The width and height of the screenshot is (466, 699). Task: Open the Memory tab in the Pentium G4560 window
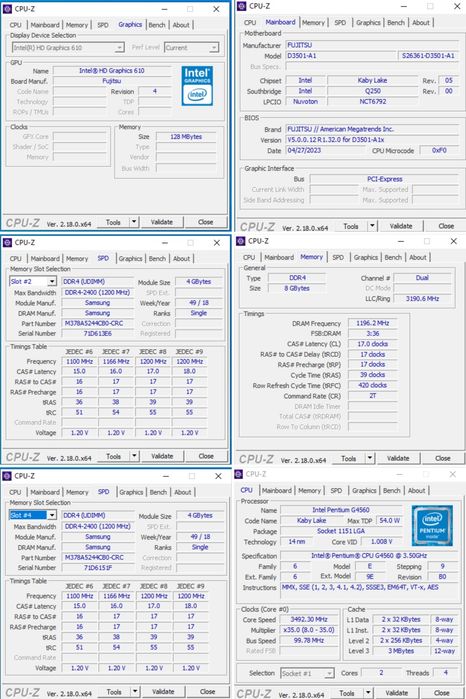309,490
